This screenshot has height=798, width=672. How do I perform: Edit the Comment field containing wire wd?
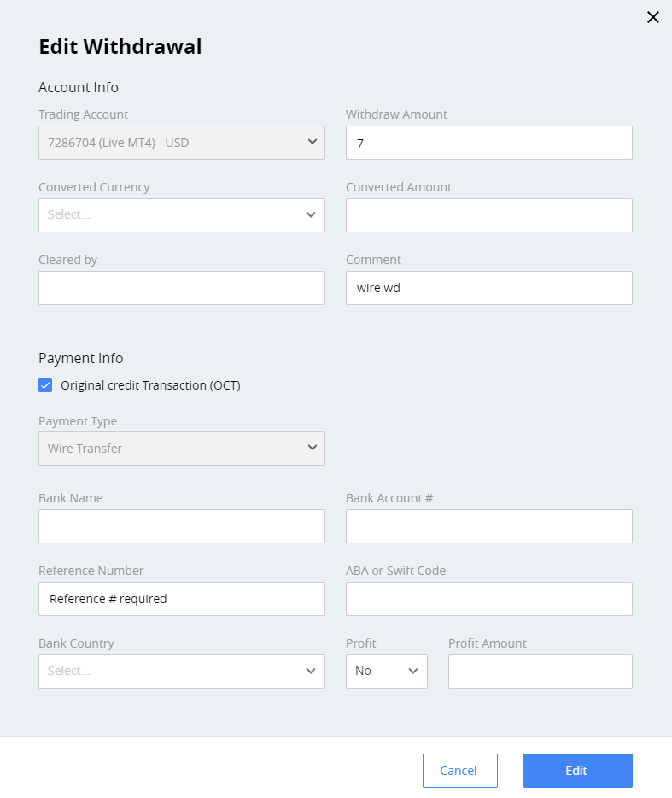pyautogui.click(x=488, y=288)
